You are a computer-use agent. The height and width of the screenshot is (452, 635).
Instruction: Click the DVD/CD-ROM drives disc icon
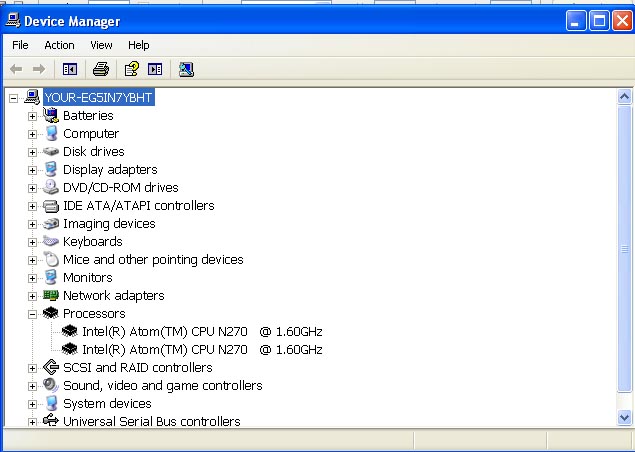tap(51, 187)
